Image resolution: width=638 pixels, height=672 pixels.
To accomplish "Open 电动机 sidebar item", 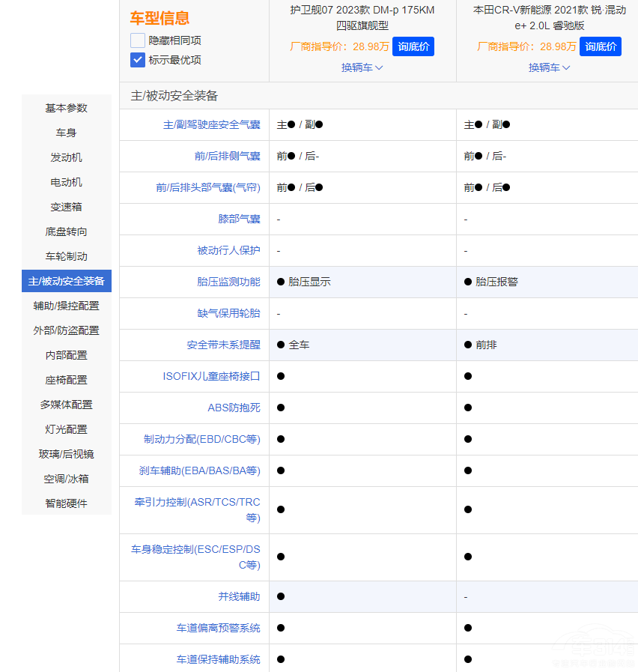I will click(x=67, y=182).
